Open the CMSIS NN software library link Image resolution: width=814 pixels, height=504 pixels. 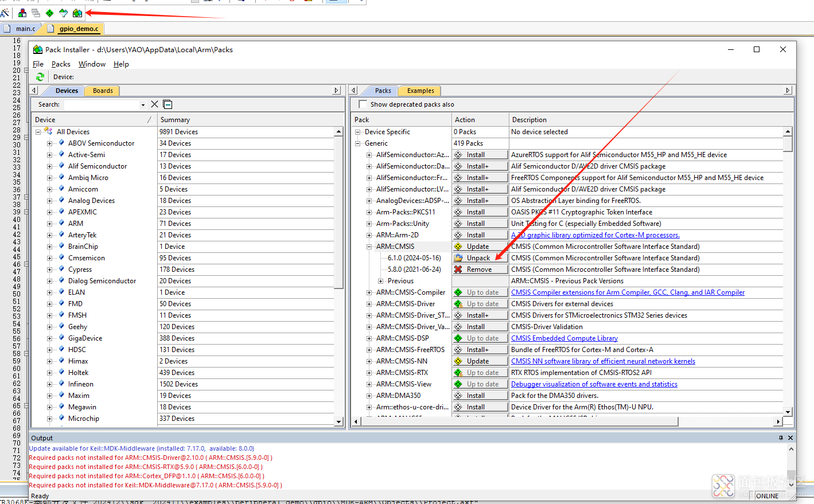pos(603,361)
